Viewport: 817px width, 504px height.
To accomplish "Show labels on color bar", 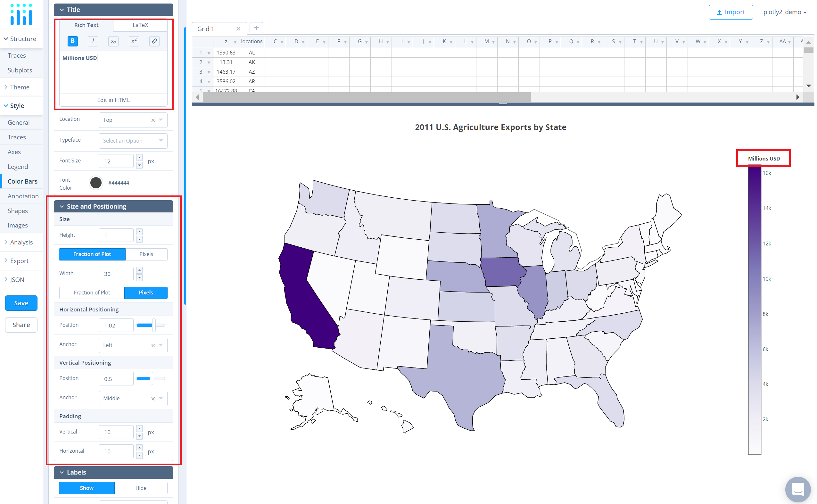I will click(86, 489).
